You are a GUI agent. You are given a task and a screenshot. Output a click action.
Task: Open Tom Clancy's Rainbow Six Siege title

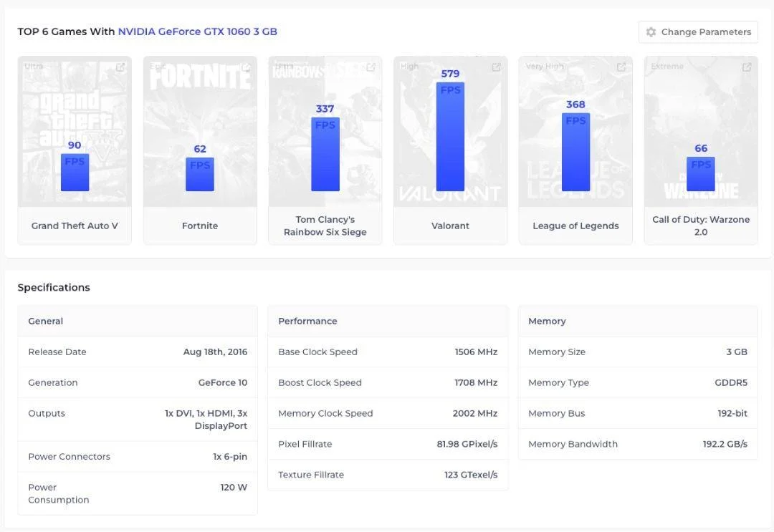tap(325, 226)
